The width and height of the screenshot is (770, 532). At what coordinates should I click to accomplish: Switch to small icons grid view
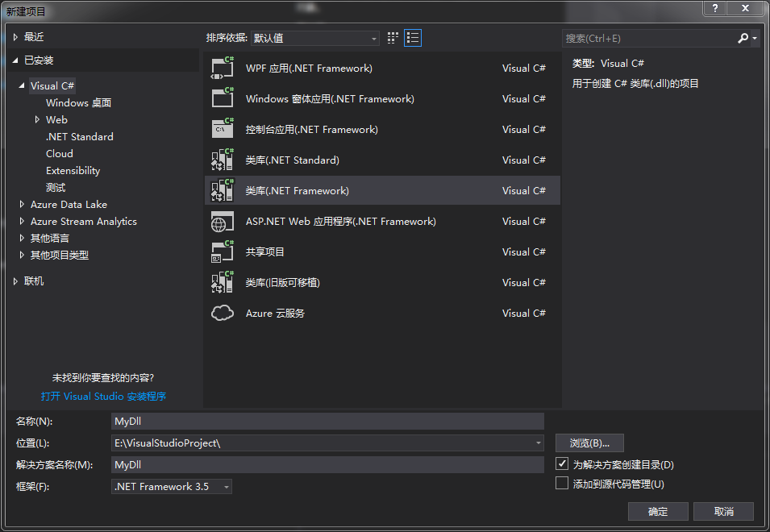(393, 38)
